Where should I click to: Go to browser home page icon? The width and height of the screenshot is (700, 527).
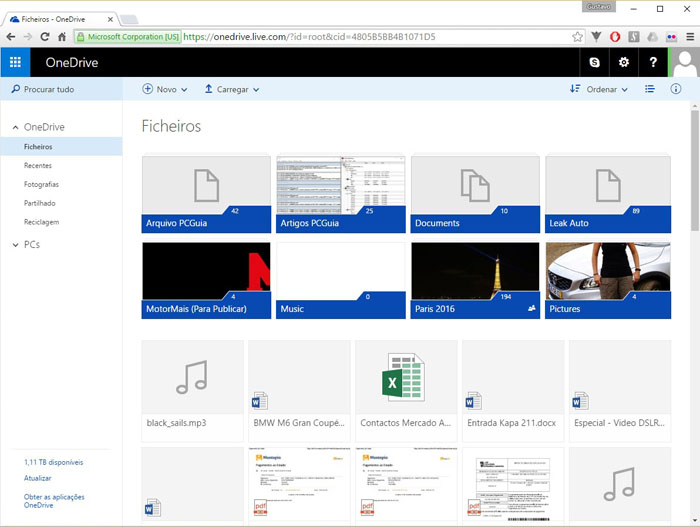pos(62,37)
